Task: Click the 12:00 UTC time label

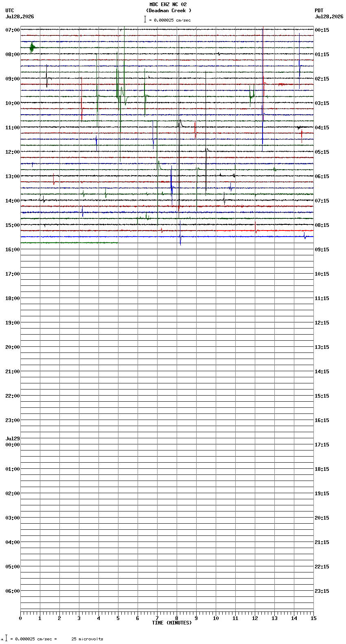Action: point(13,152)
